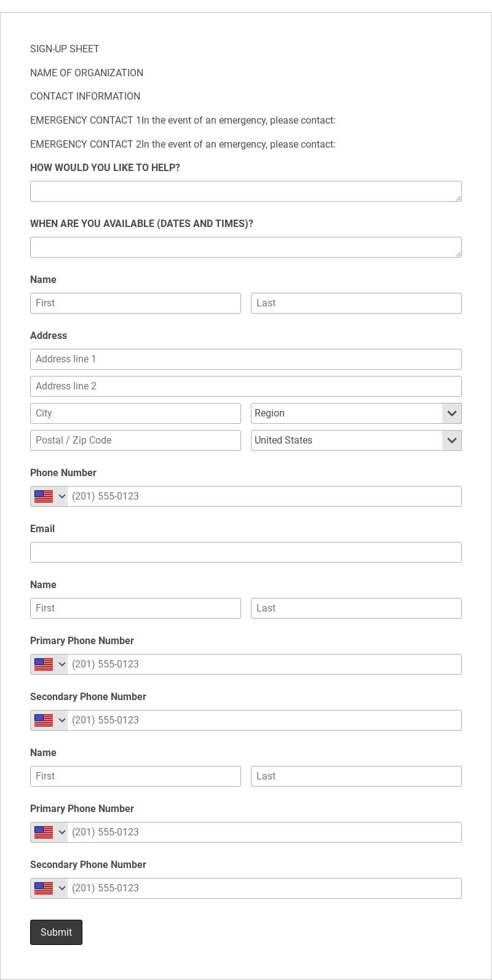492x980 pixels.
Task: Open flag selector for first Secondary Phone Number
Action: (49, 720)
